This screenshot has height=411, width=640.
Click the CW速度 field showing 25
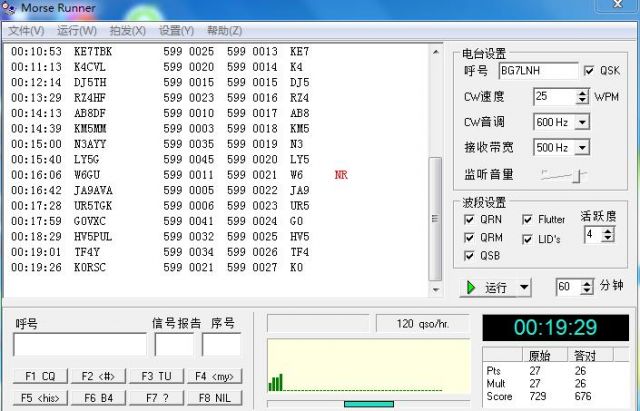coord(555,97)
